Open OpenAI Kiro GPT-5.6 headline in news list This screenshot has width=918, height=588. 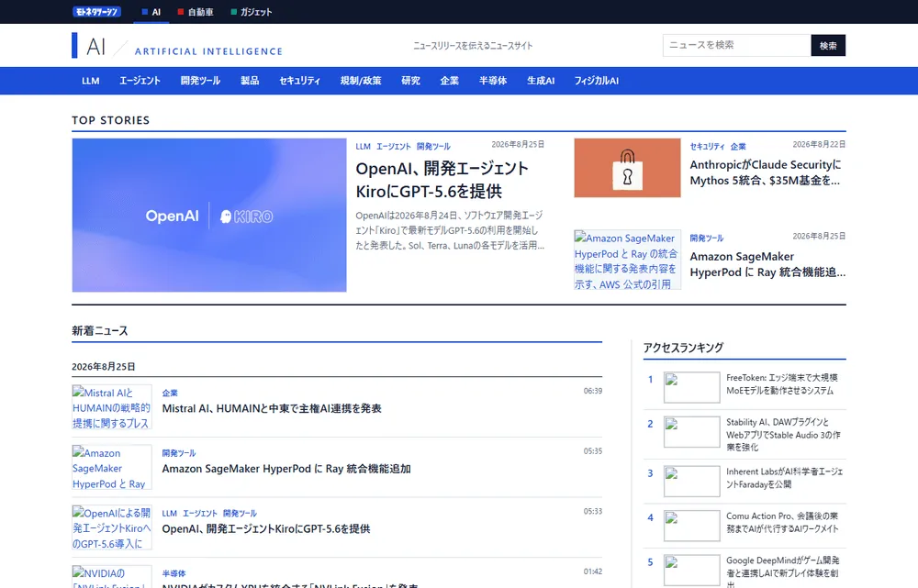coord(266,529)
